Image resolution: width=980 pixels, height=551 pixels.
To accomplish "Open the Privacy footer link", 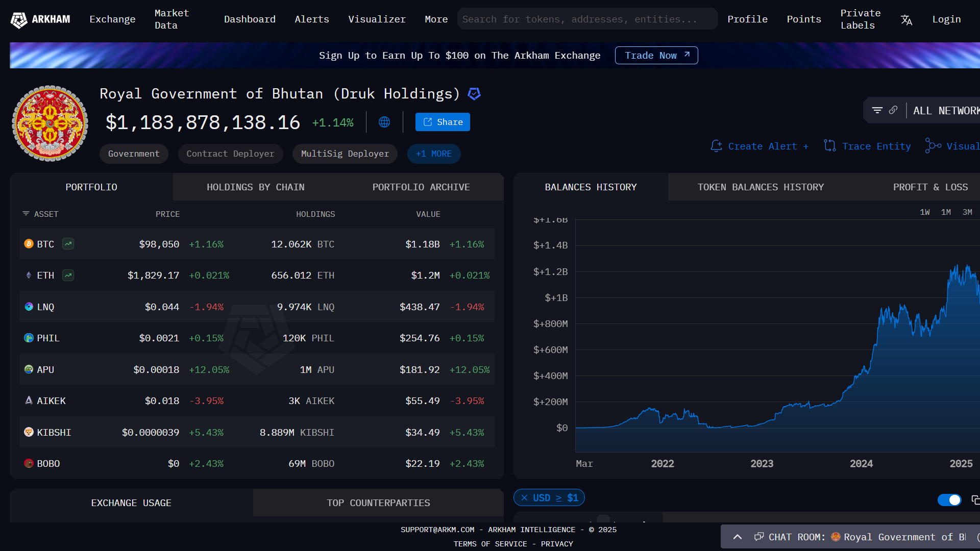I will pos(557,544).
